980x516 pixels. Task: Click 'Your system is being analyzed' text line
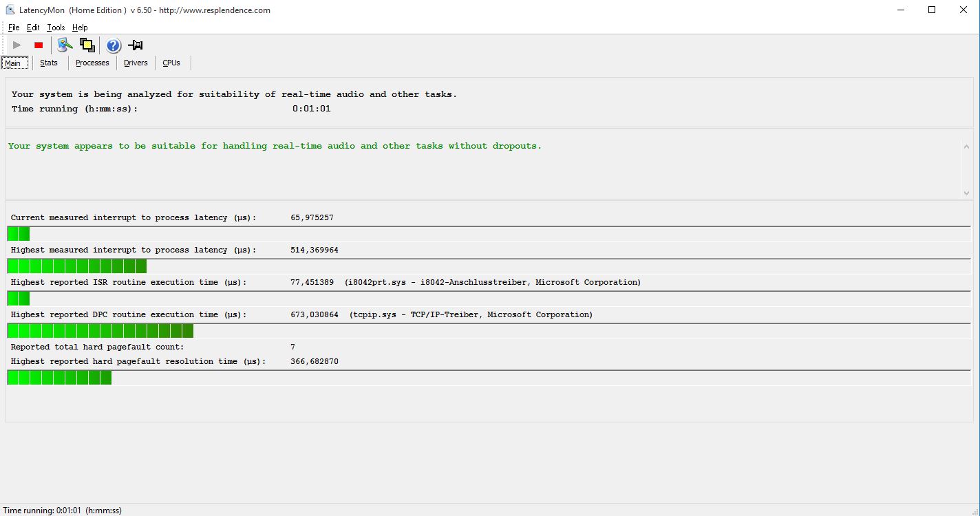pos(234,94)
